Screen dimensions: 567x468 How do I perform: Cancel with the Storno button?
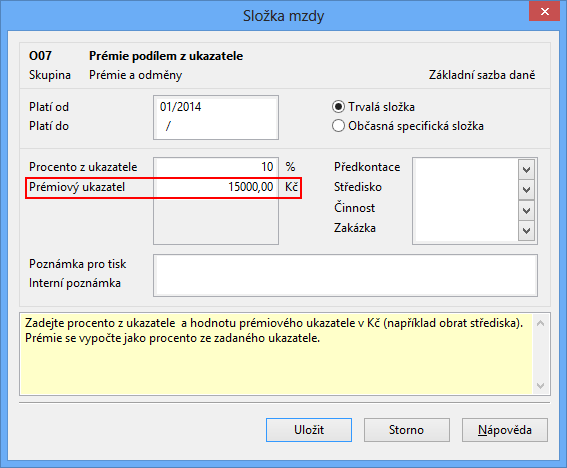pyautogui.click(x=406, y=430)
